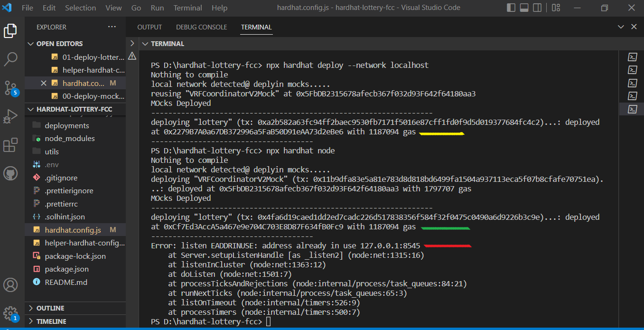The width and height of the screenshot is (644, 330).
Task: Click the warning triangle icon beside terminal
Action: coord(132,56)
